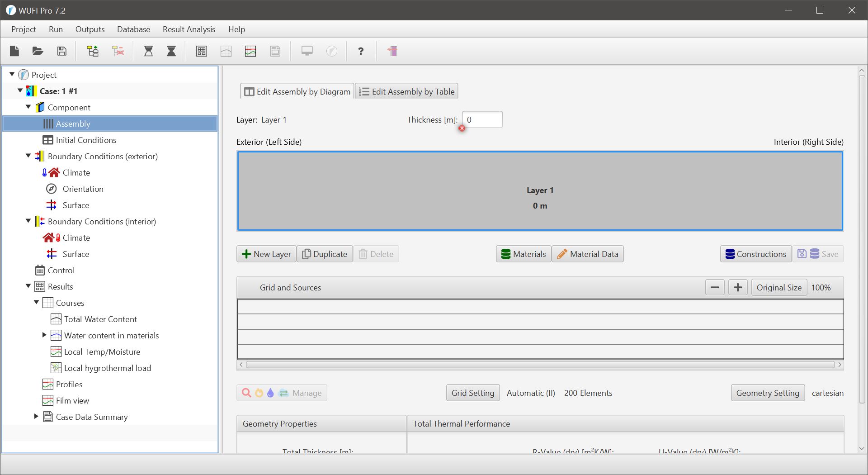Collapse the Boundary Conditions (exterior) node
The height and width of the screenshot is (475, 868).
point(28,156)
